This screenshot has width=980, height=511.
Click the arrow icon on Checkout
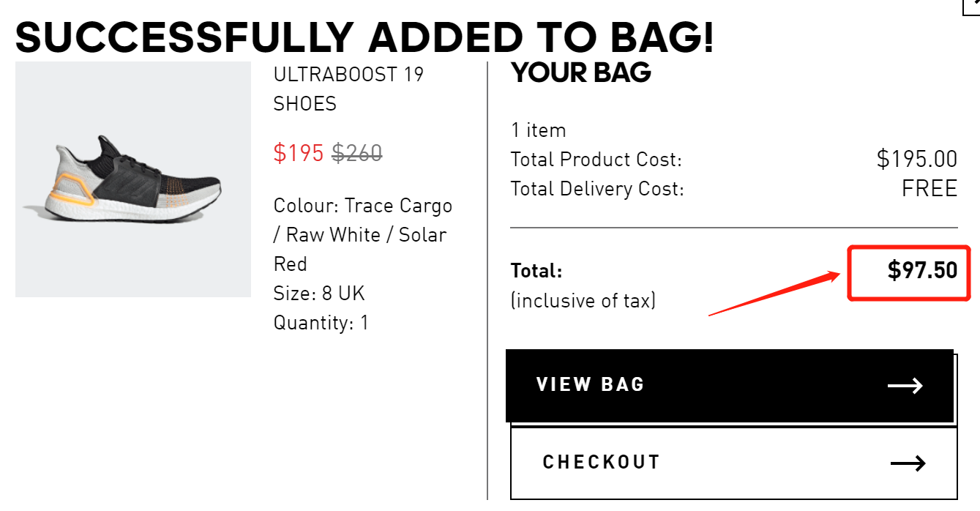pos(908,463)
